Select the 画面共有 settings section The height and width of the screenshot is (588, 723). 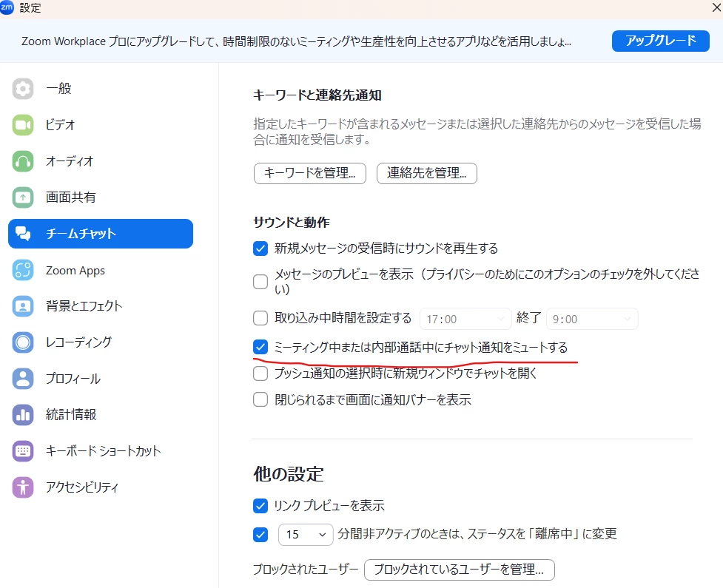[x=101, y=197]
